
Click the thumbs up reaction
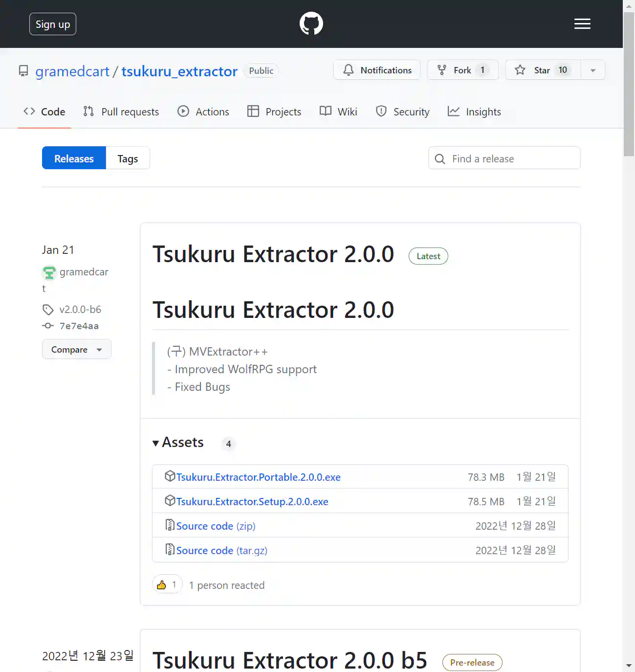[167, 584]
